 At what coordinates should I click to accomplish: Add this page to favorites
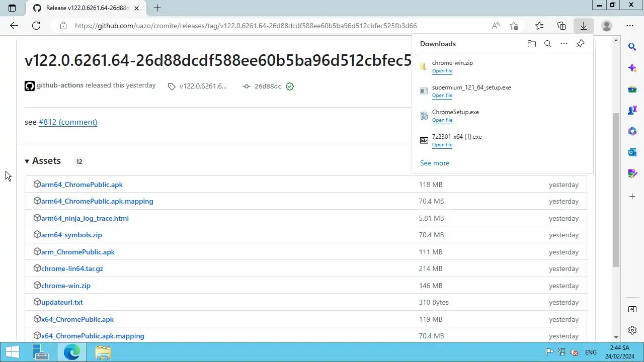(x=514, y=26)
